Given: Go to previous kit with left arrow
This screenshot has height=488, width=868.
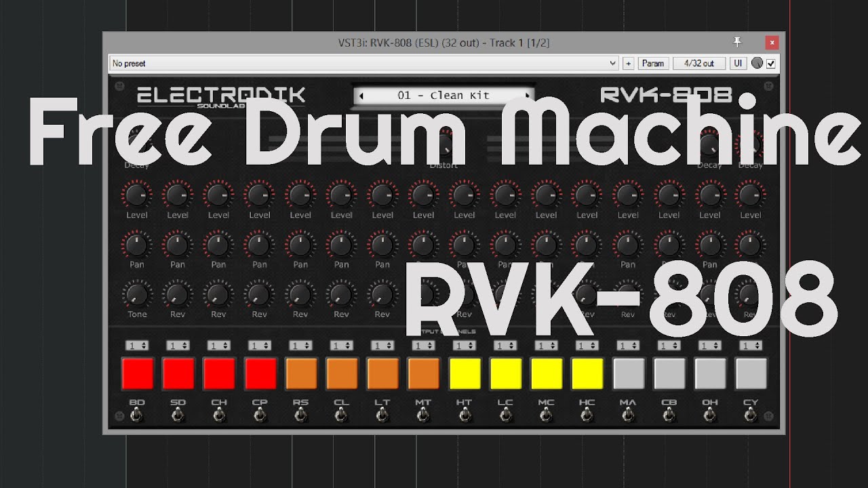Looking at the screenshot, I should 361,96.
